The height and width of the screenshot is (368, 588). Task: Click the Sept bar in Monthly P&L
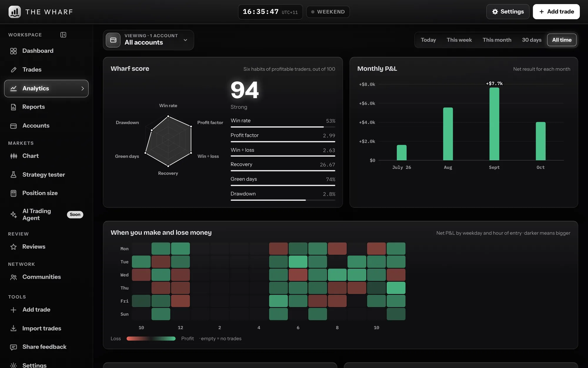[x=494, y=124]
